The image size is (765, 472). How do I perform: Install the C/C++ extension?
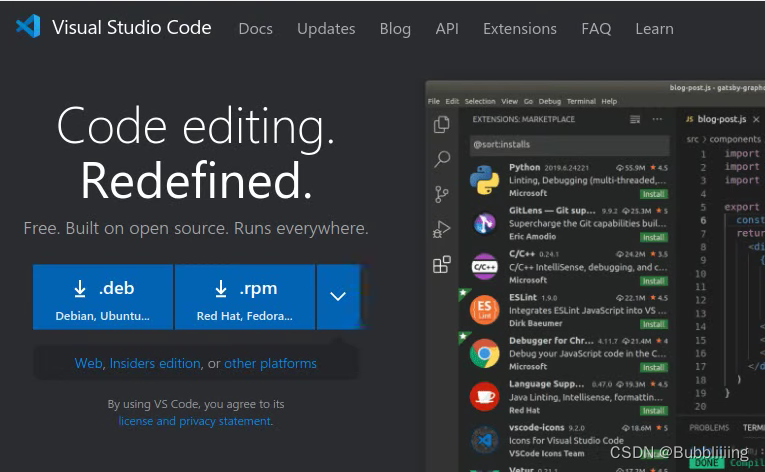click(x=653, y=281)
